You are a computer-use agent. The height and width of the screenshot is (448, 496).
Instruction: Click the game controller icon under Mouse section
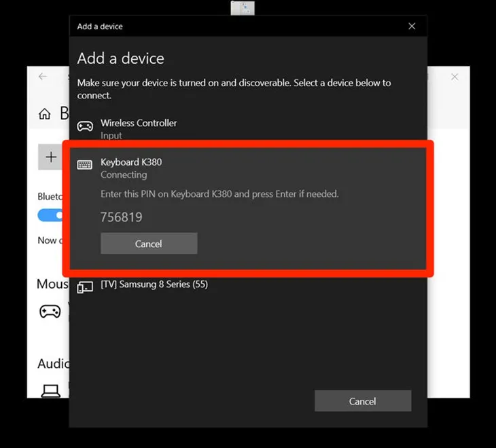click(50, 312)
